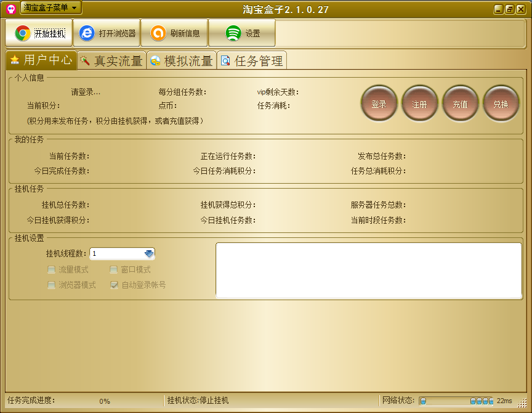Enable the 流量模式 checkbox
The image size is (532, 413).
tap(52, 269)
